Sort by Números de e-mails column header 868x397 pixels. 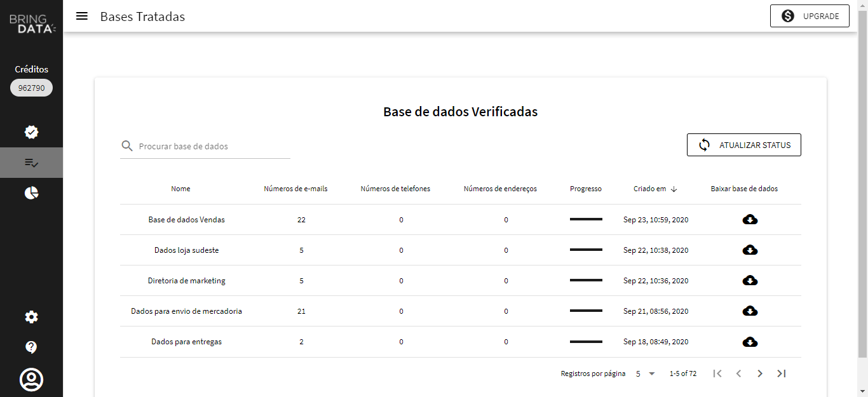pyautogui.click(x=296, y=189)
